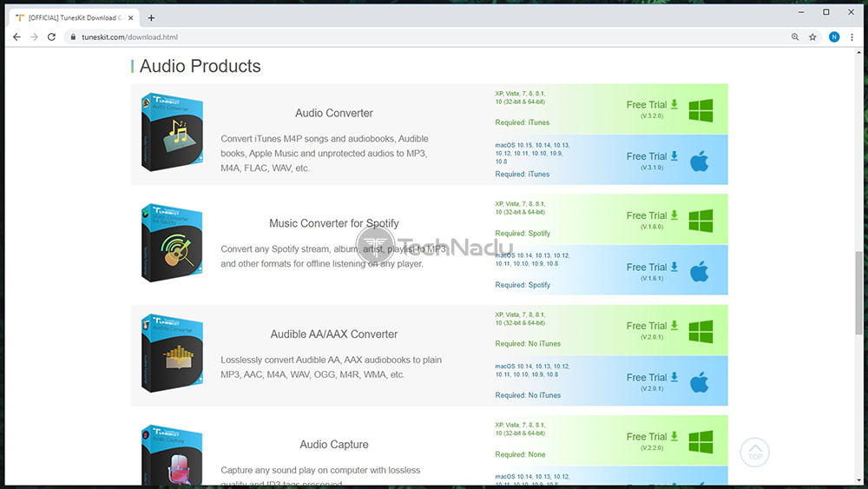Click the Audible AA/AAX Converter box image
Screen dimensions: 868x489
172,354
